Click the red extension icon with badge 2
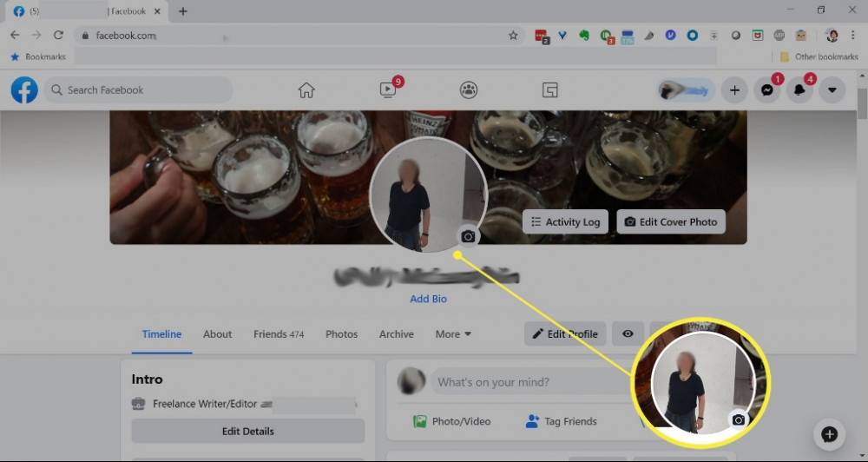The image size is (868, 462). (x=542, y=36)
